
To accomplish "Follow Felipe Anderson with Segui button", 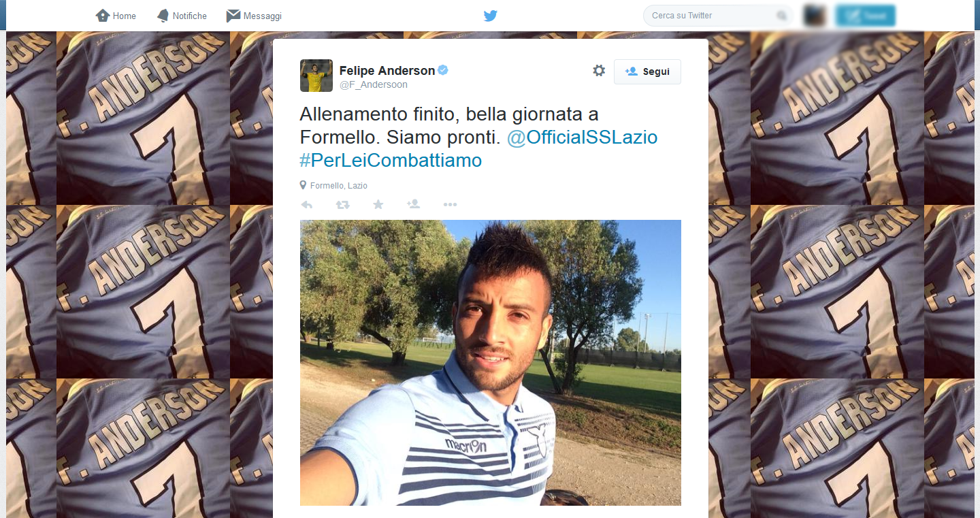I will (647, 71).
